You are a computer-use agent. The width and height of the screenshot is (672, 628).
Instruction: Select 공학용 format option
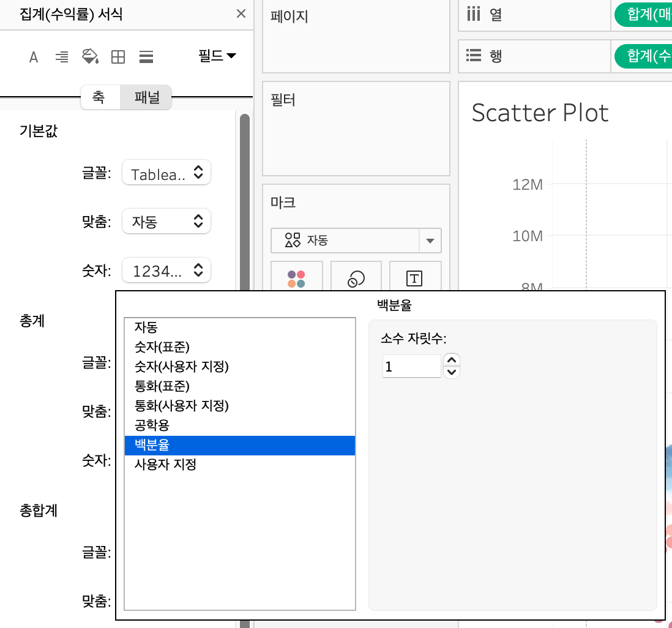tap(239, 425)
